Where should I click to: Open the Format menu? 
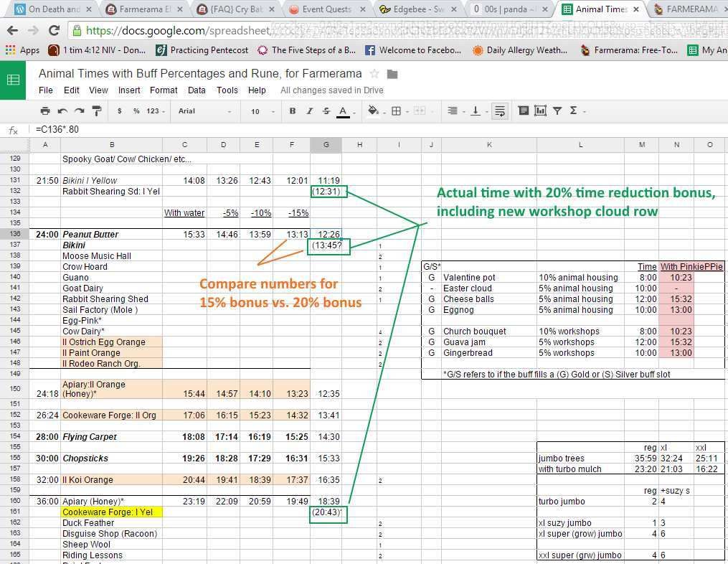point(164,90)
